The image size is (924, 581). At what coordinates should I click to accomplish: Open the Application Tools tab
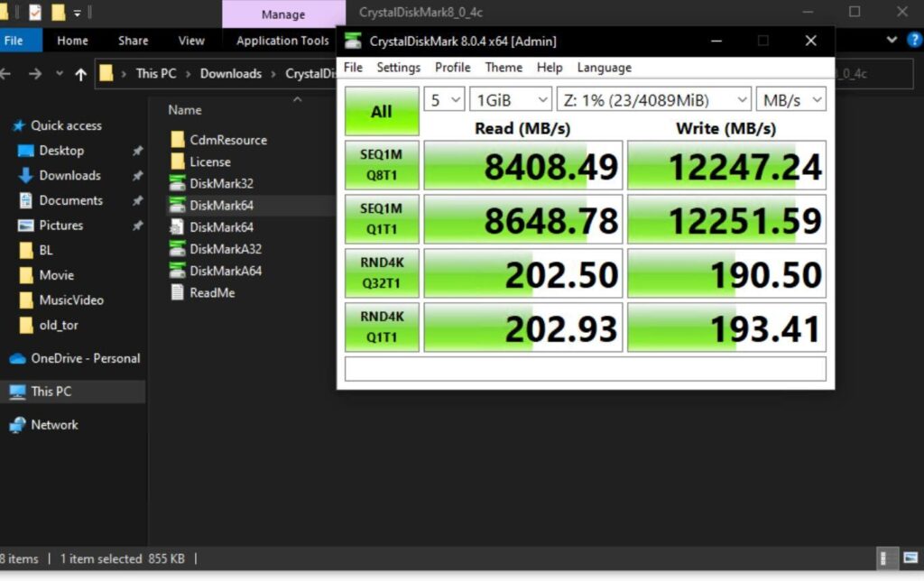tap(282, 41)
